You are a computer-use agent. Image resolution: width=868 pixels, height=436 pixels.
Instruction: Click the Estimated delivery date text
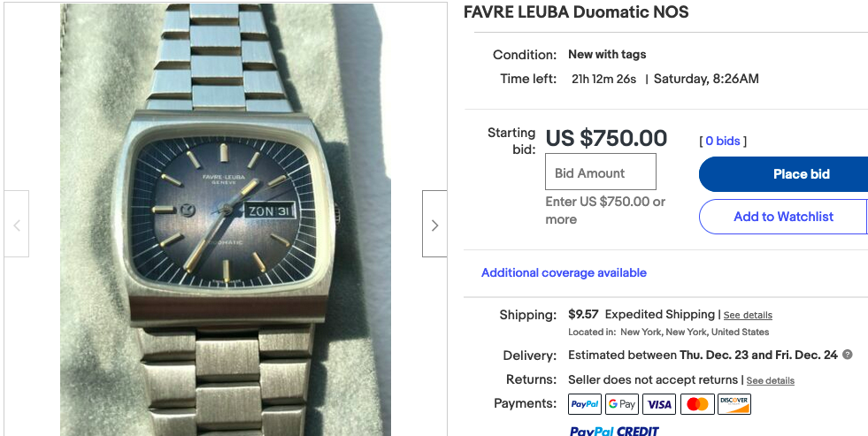703,356
